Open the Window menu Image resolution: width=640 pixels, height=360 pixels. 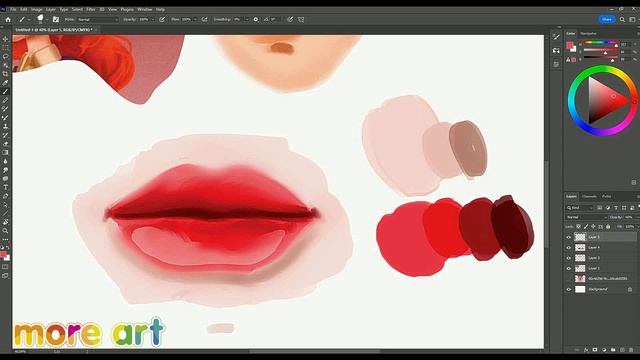(x=144, y=9)
